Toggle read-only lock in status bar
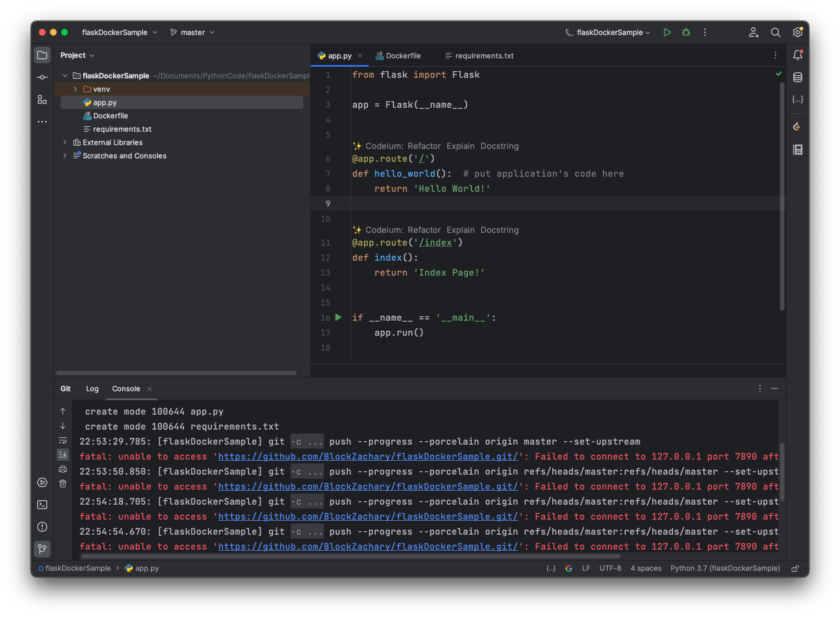This screenshot has width=840, height=618. [796, 569]
